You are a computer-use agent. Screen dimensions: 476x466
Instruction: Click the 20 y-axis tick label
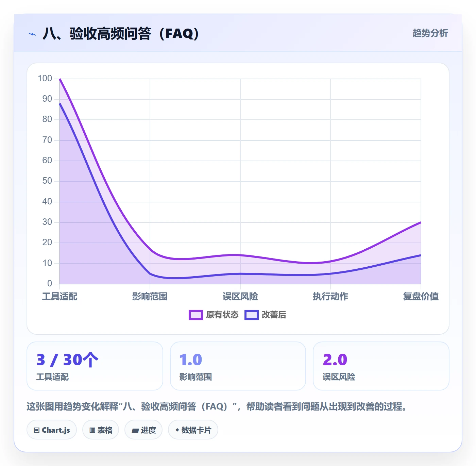pos(47,243)
